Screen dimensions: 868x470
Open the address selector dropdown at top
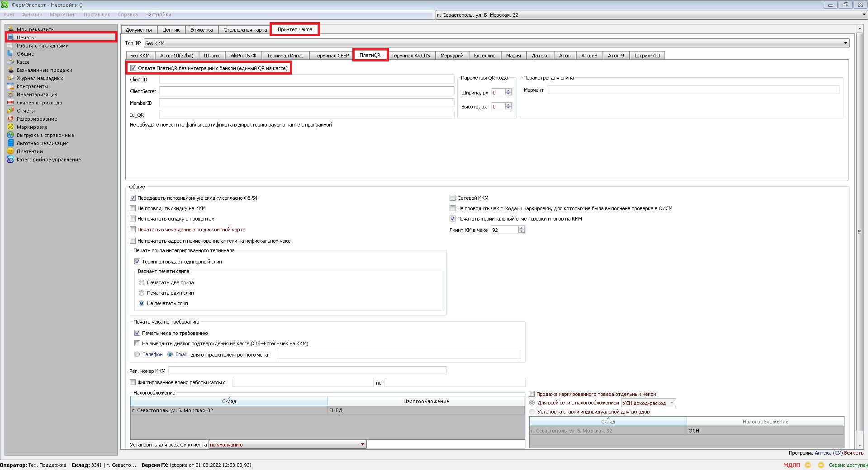tap(863, 15)
